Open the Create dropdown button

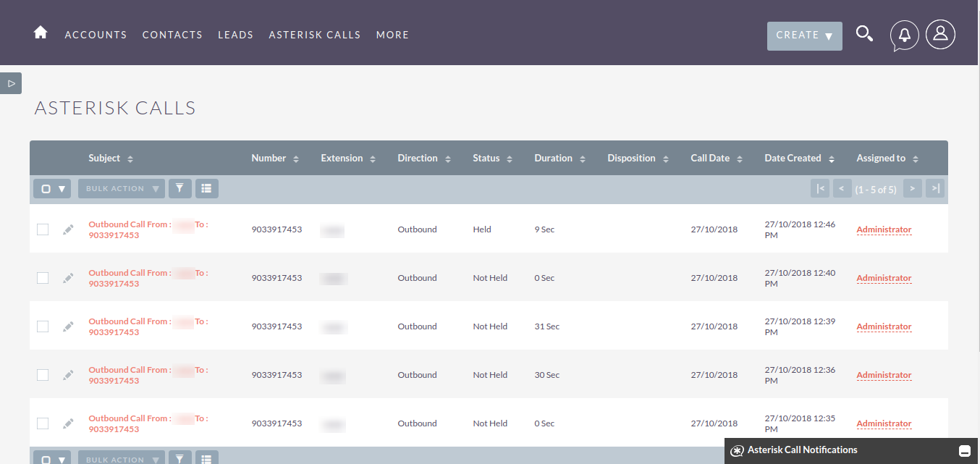[x=805, y=35]
